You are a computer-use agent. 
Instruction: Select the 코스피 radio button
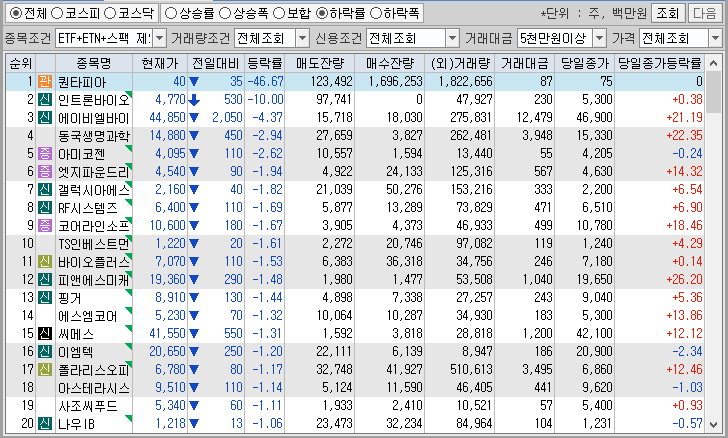57,13
